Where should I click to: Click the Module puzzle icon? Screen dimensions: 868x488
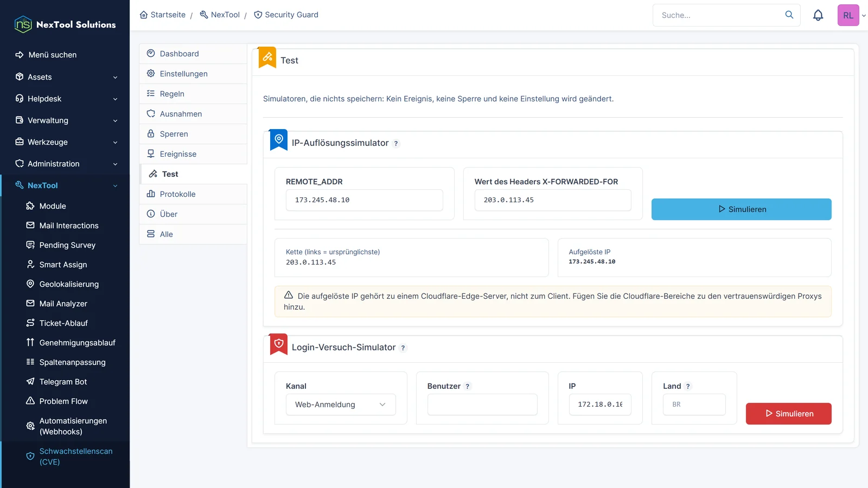[30, 206]
